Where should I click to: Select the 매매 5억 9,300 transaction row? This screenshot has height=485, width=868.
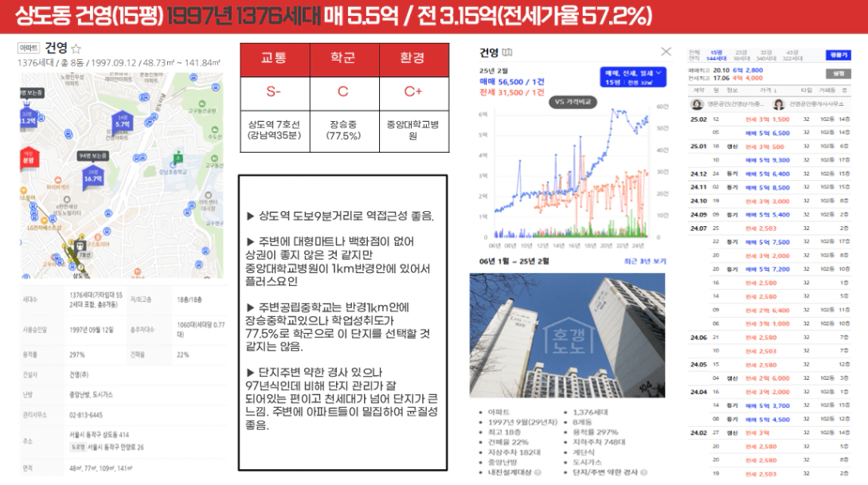tap(769, 160)
